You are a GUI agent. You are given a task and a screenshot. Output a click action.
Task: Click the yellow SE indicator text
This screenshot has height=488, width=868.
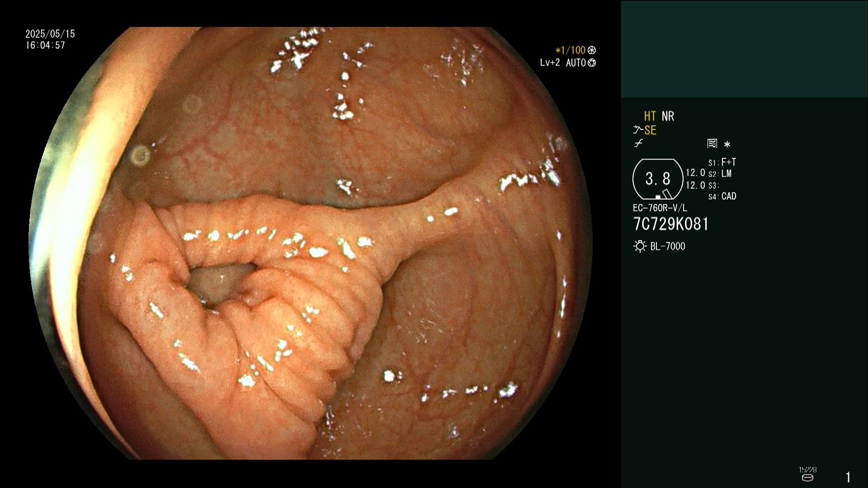650,131
